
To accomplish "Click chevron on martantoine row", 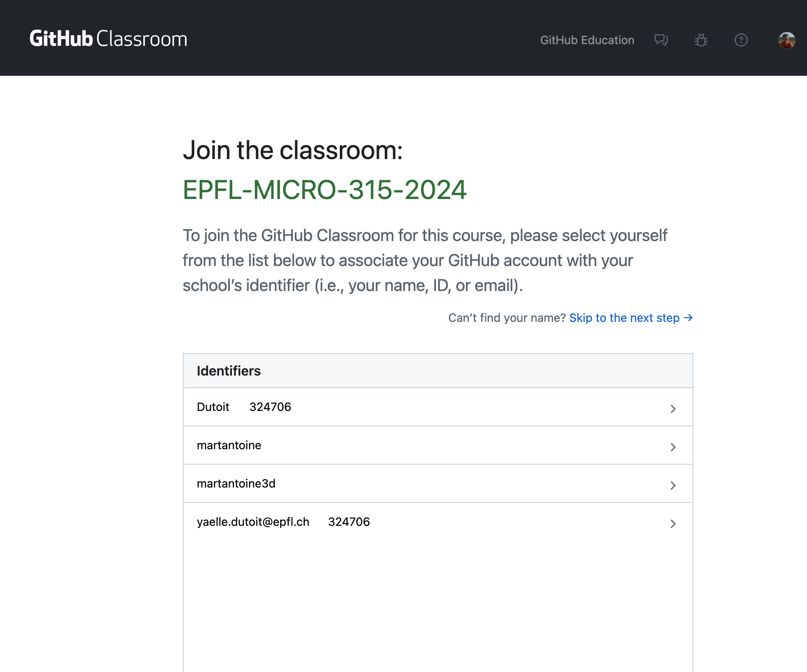I will coord(673,447).
